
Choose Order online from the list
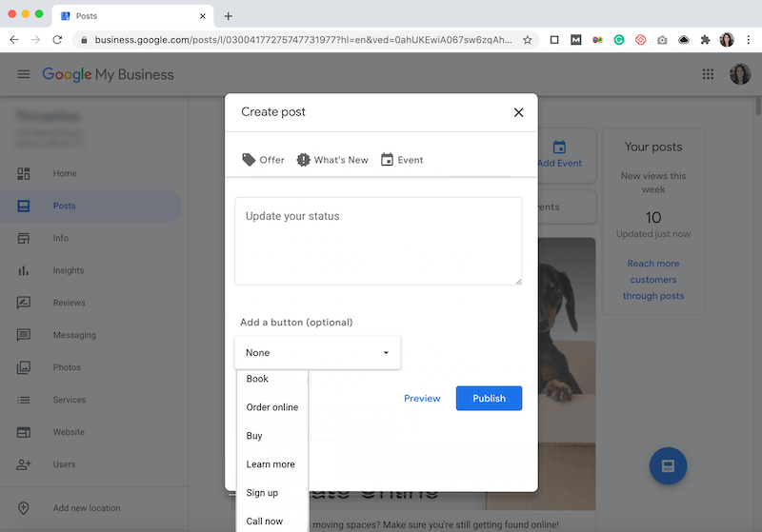click(x=272, y=407)
